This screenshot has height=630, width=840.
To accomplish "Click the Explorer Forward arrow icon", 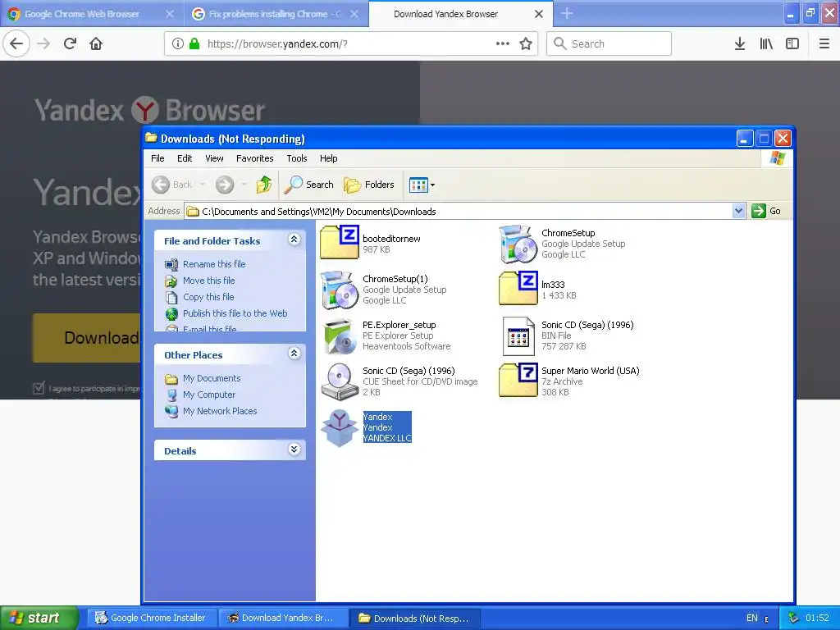I will tap(225, 185).
